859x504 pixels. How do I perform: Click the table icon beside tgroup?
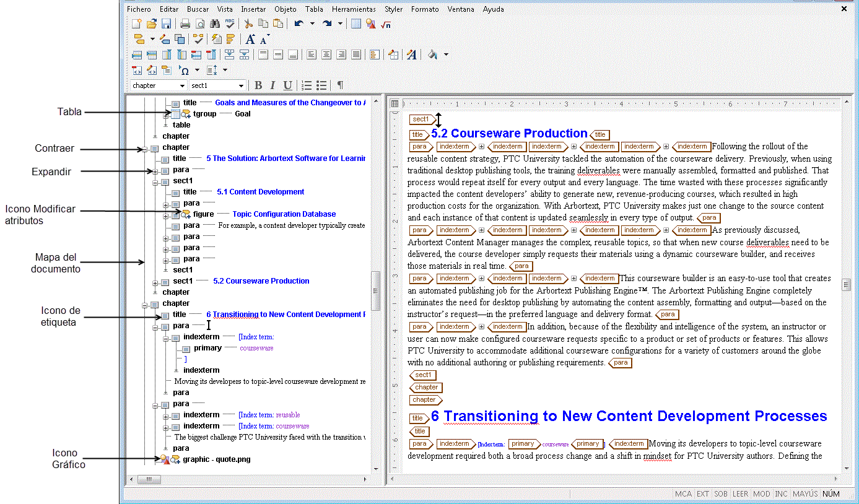[176, 114]
